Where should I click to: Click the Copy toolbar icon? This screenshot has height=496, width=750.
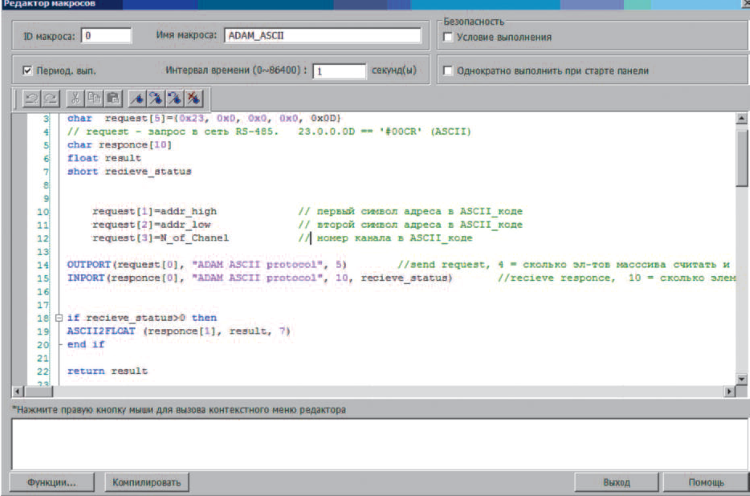tap(94, 99)
